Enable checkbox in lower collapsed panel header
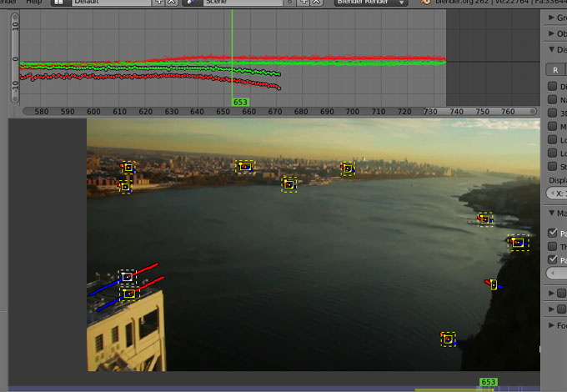The height and width of the screenshot is (392, 567). (561, 309)
